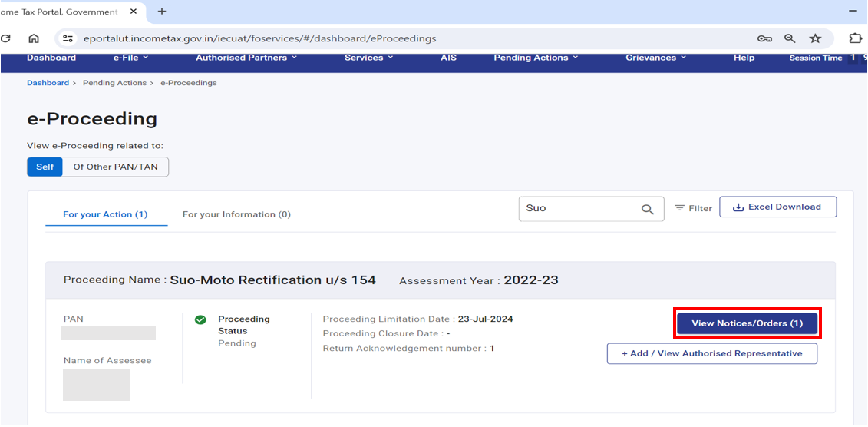Open the browser extensions puzzle icon
Screen dimensions: 868x427
(x=855, y=38)
